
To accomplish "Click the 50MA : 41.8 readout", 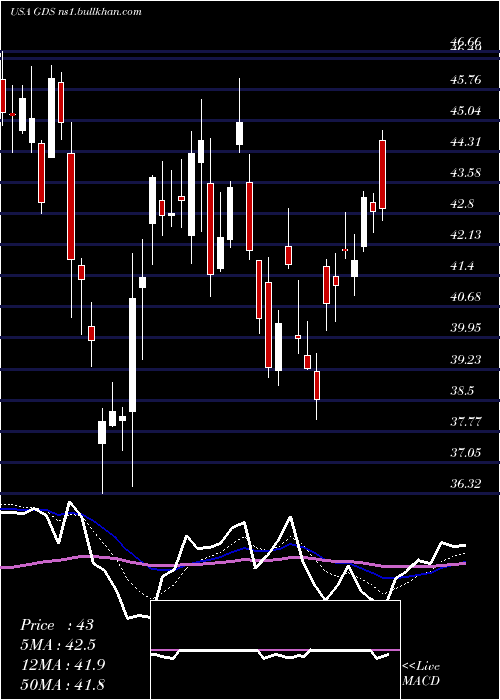I will pyautogui.click(x=62, y=684).
